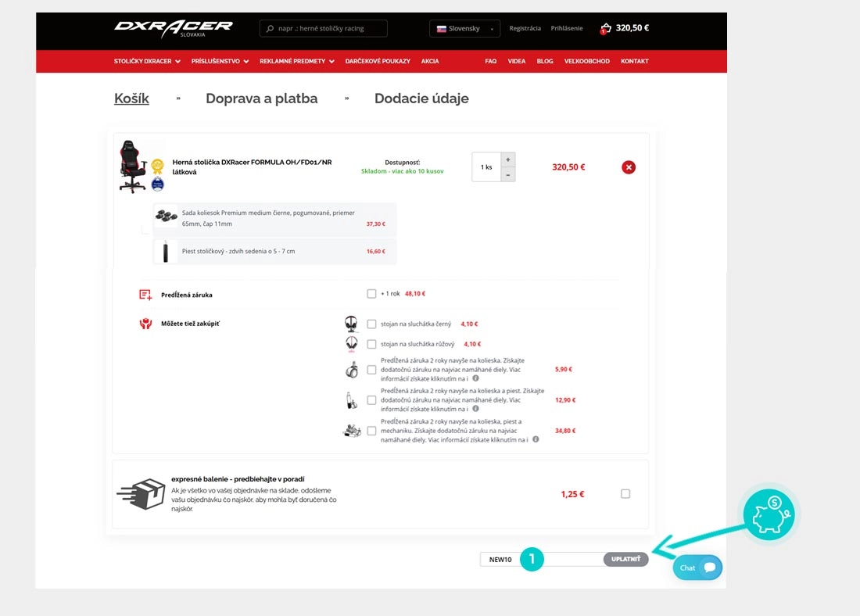
Task: Tick the 12,90 € wheels and piston checkbox
Action: (x=371, y=400)
